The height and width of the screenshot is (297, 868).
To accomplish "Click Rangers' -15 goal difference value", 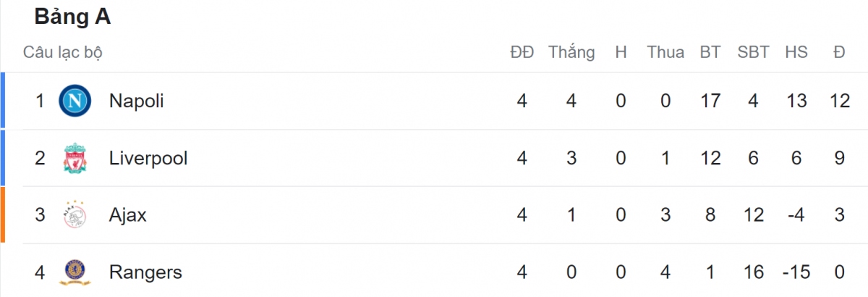I will coord(795,272).
